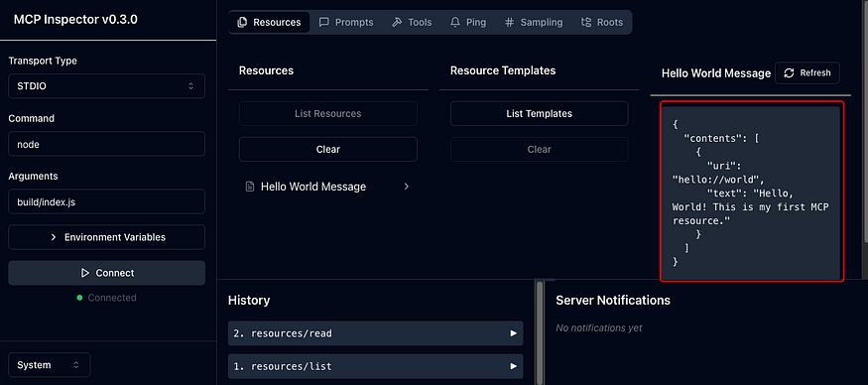Switch to the Resources tab
This screenshot has height=385, width=868.
tap(270, 22)
